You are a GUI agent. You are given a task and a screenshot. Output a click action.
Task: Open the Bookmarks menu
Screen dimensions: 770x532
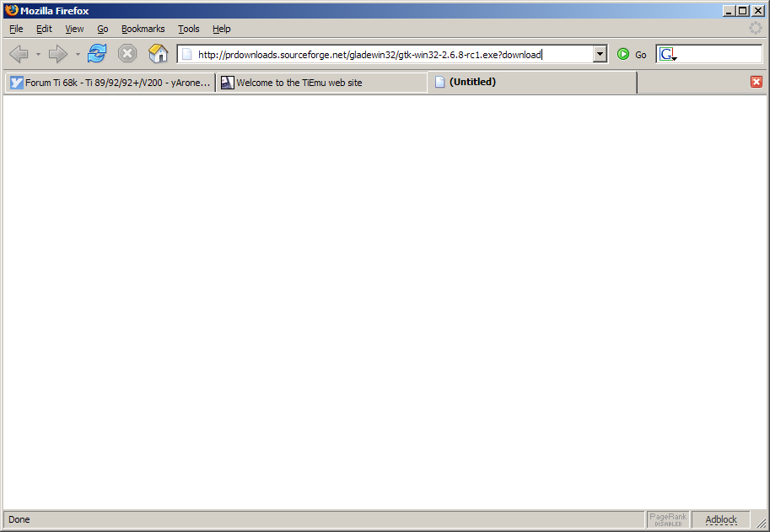[143, 29]
